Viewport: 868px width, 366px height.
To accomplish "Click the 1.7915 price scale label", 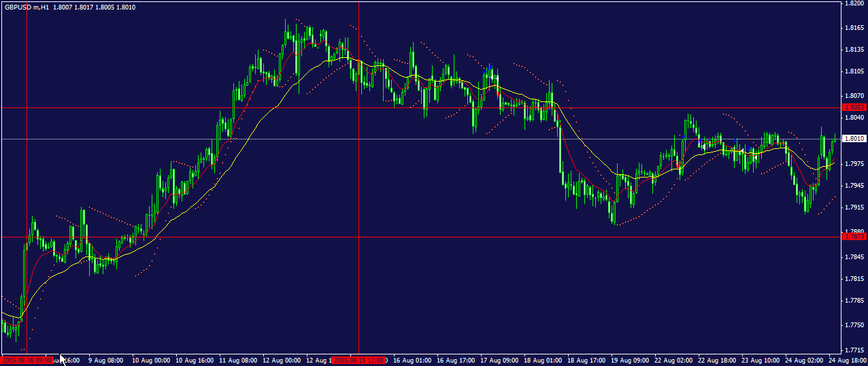I will point(854,207).
